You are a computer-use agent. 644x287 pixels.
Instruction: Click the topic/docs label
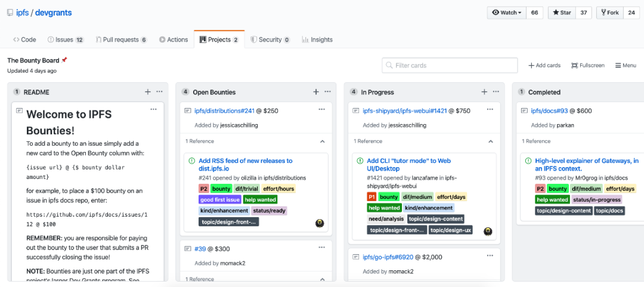point(609,211)
